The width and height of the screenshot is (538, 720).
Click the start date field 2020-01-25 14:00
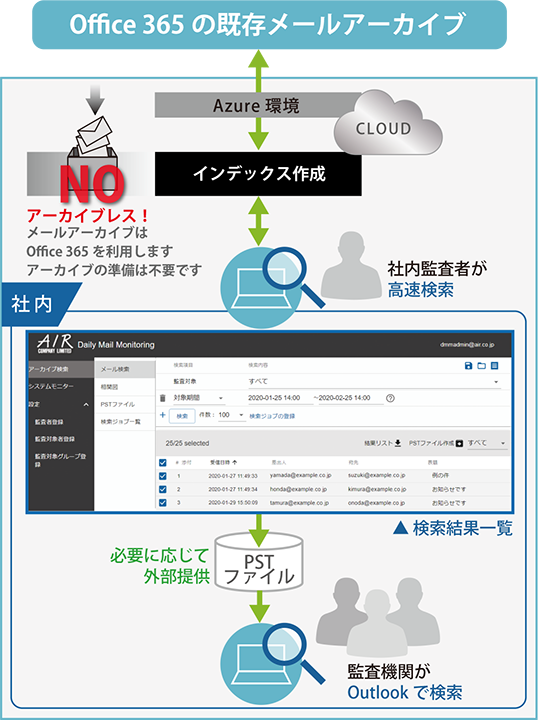coord(279,398)
